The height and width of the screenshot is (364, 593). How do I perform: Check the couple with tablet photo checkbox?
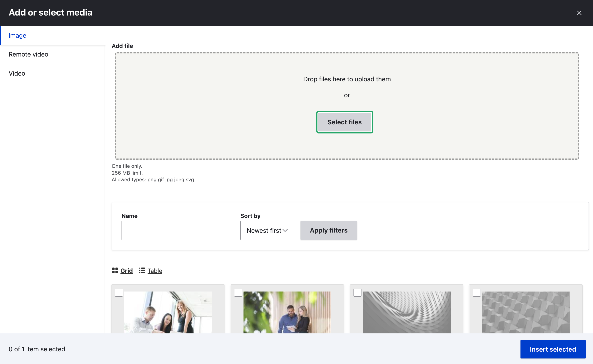pyautogui.click(x=238, y=292)
